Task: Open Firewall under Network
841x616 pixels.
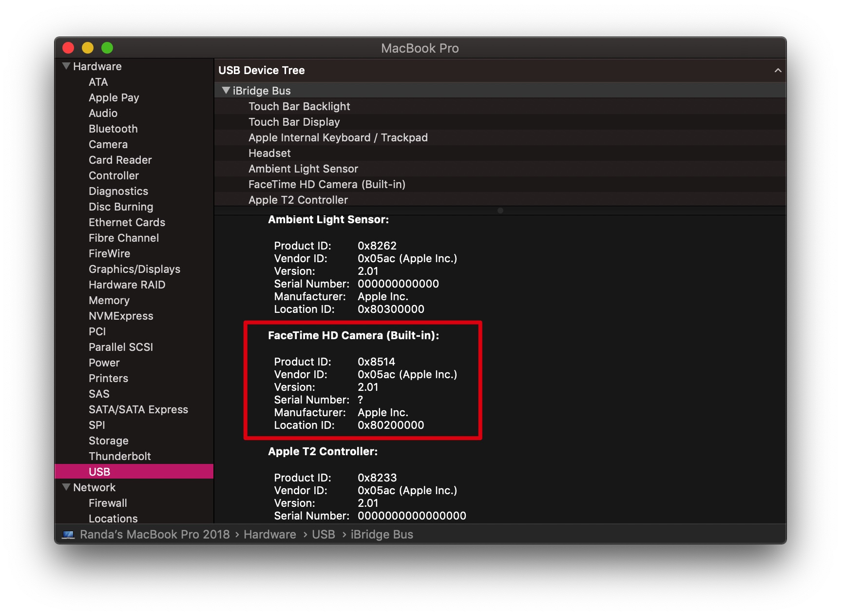Action: [x=108, y=503]
